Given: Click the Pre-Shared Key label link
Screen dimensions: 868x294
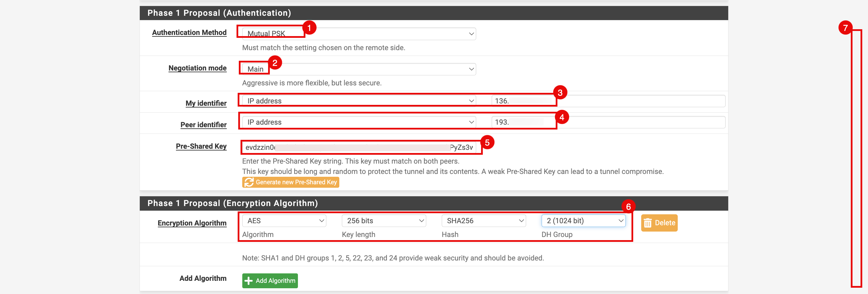Looking at the screenshot, I should [201, 146].
